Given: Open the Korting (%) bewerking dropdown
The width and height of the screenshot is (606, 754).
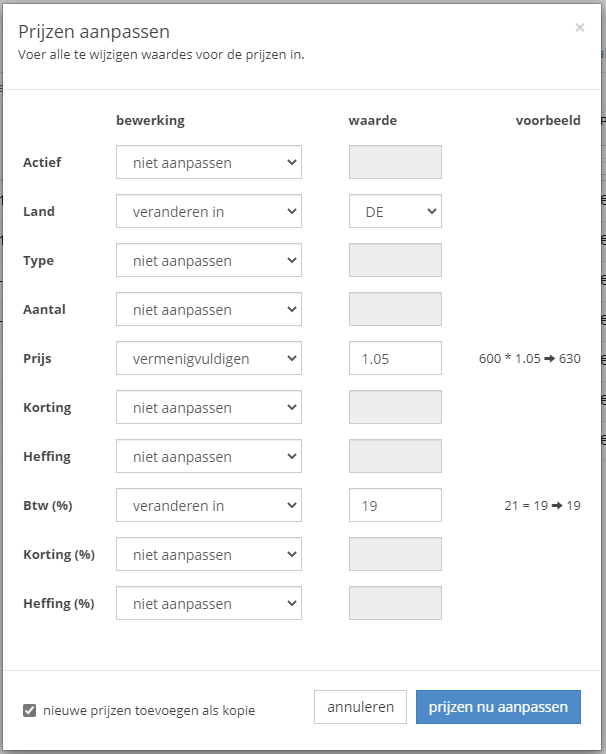Looking at the screenshot, I should pyautogui.click(x=209, y=554).
